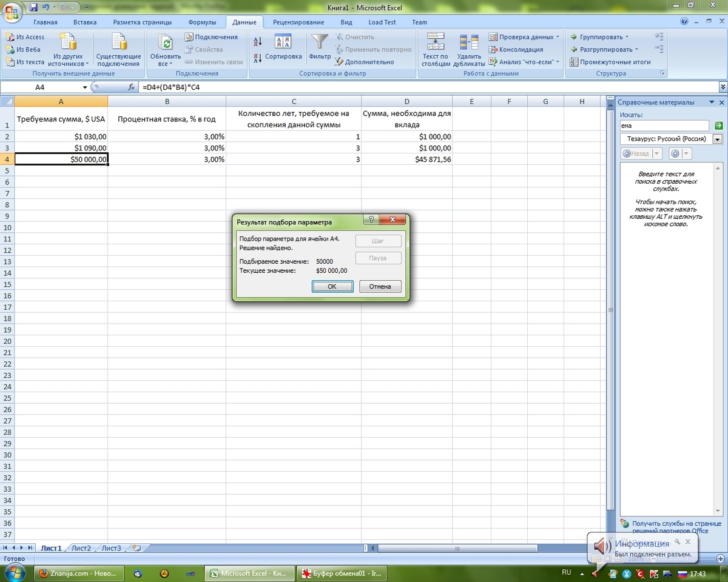Screen dimensions: 728x582
Task: Open the Рецензирование tab
Action: click(x=298, y=22)
